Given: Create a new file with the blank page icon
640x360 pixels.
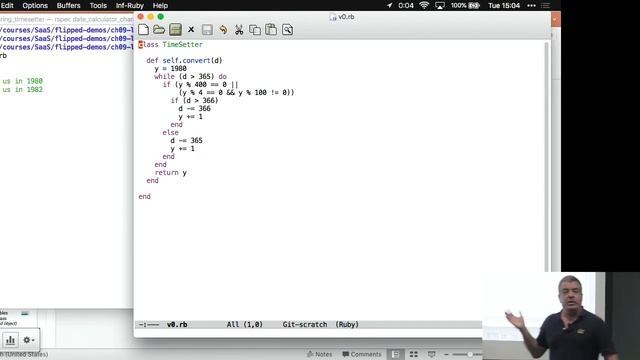Looking at the screenshot, I should (144, 29).
